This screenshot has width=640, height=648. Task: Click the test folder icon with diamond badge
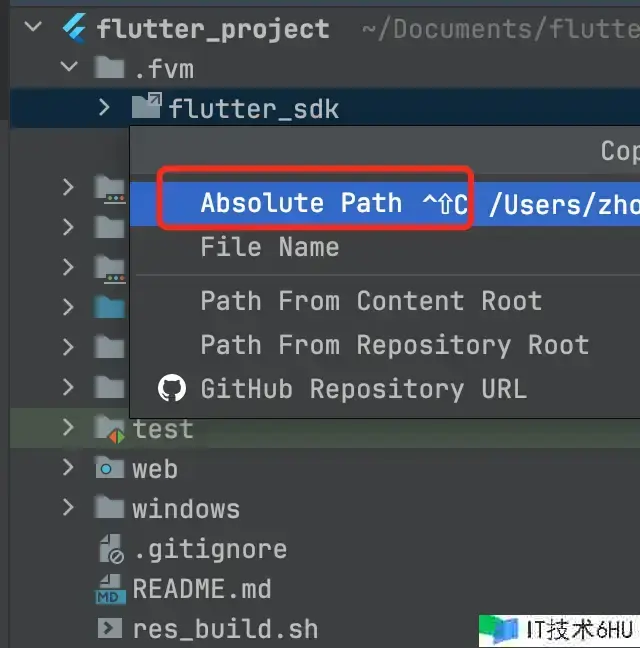(x=109, y=429)
